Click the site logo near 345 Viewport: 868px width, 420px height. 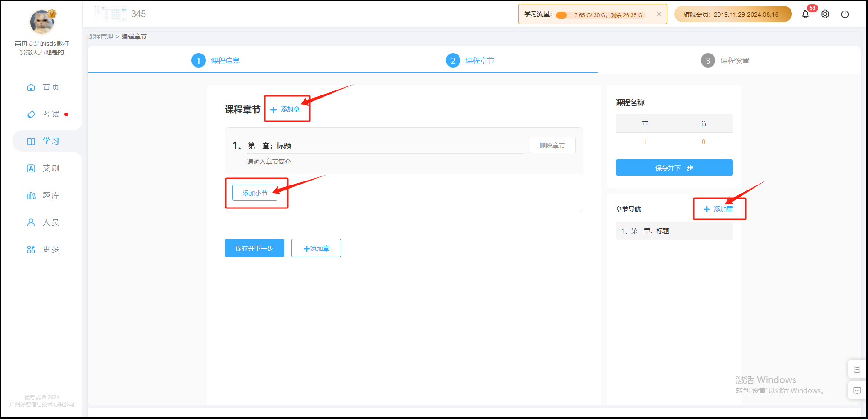pyautogui.click(x=110, y=14)
